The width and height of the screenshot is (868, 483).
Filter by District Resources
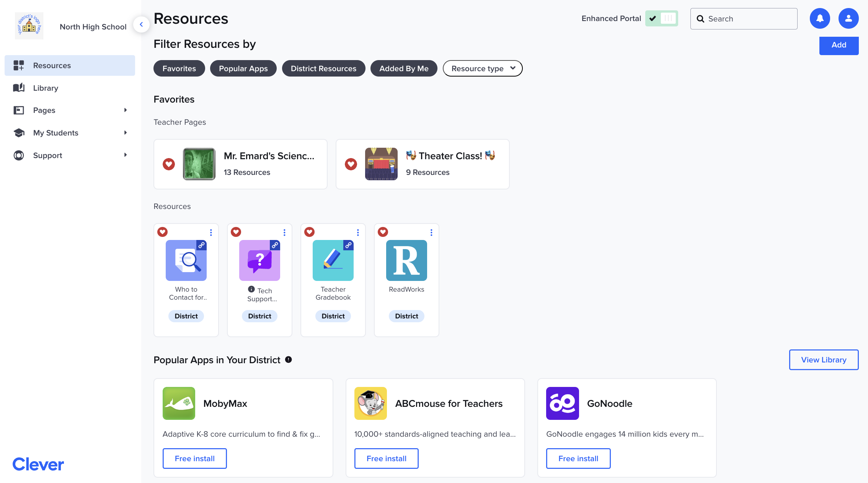(323, 68)
